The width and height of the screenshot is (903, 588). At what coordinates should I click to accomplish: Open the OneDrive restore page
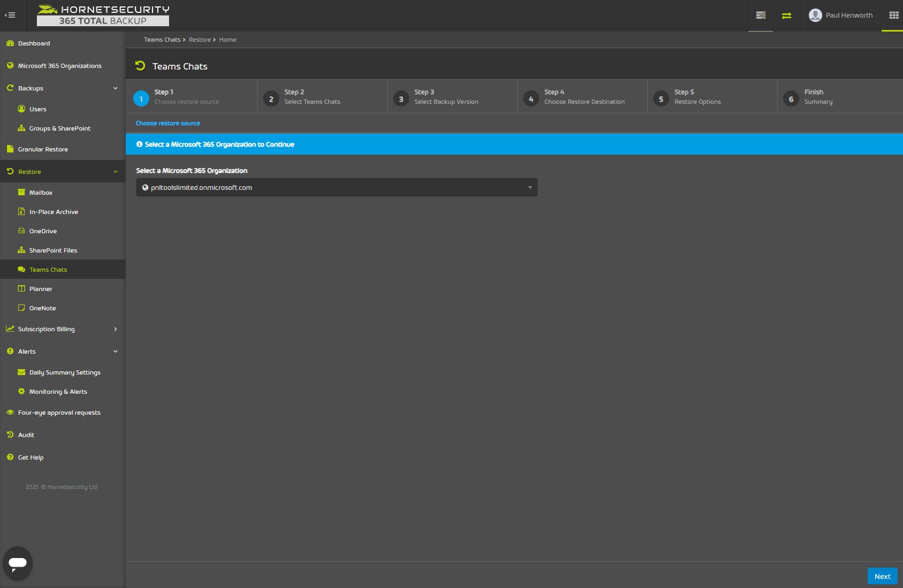[43, 231]
